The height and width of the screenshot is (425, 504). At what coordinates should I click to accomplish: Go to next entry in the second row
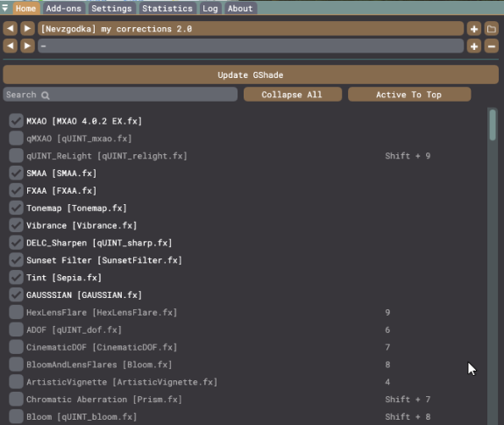pos(28,46)
